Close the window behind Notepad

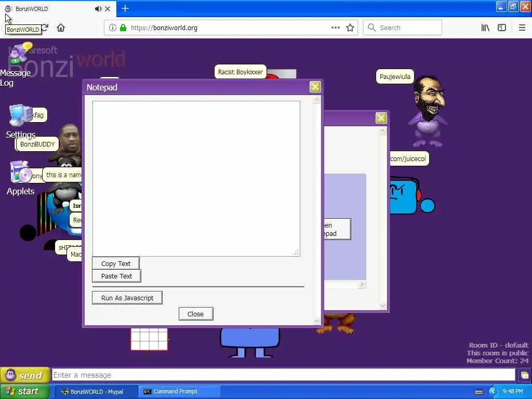tap(381, 118)
